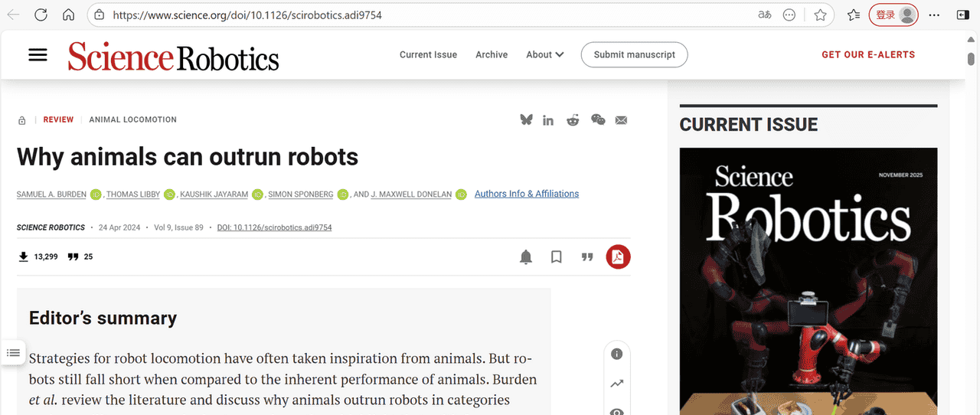This screenshot has width=980, height=415.
Task: Share article via WeChat icon
Action: 598,119
